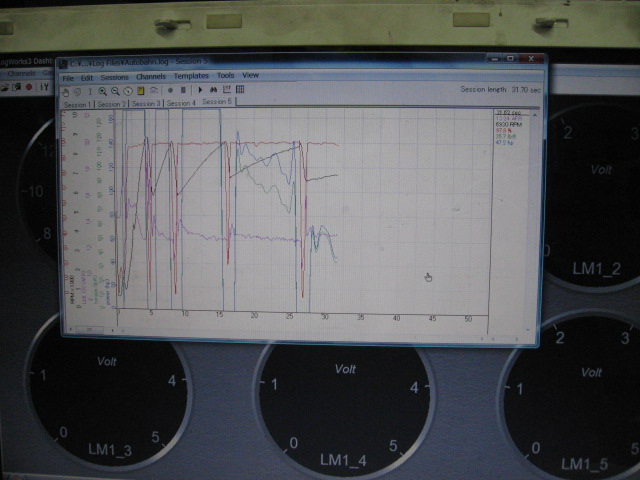Image resolution: width=640 pixels, height=480 pixels.
Task: Open the Sessions menu
Action: coord(114,77)
